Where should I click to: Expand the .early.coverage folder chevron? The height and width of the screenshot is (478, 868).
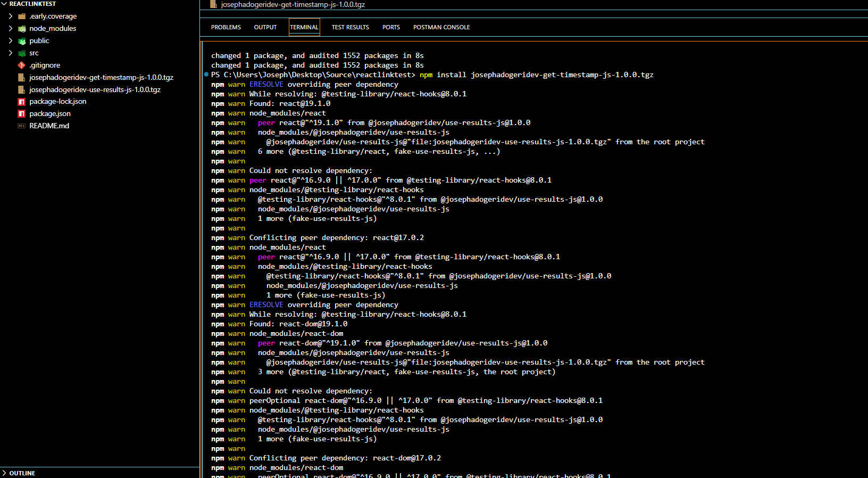(x=11, y=17)
